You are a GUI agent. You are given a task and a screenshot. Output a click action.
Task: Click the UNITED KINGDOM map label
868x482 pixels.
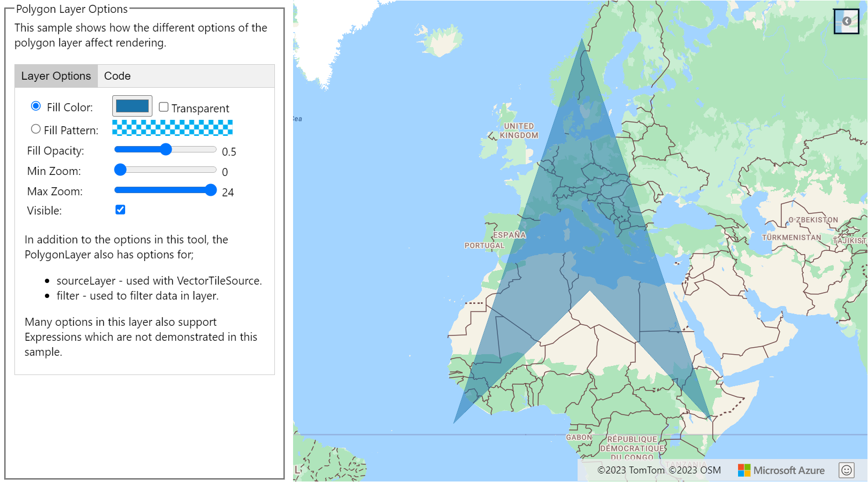click(519, 131)
